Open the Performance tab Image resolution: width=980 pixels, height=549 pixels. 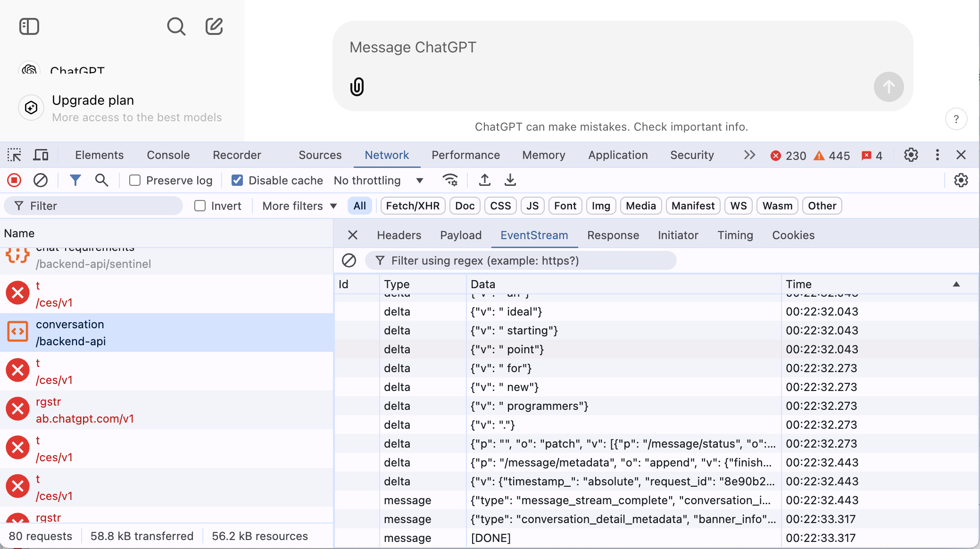coord(465,155)
